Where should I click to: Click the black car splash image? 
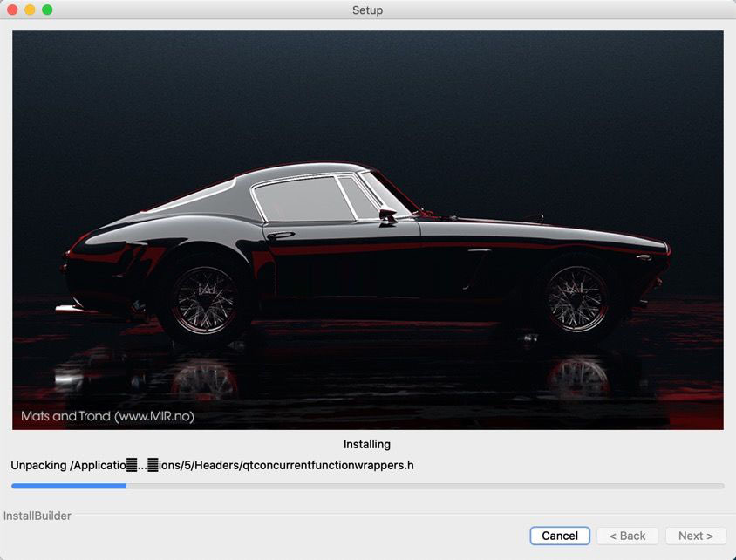tap(367, 229)
